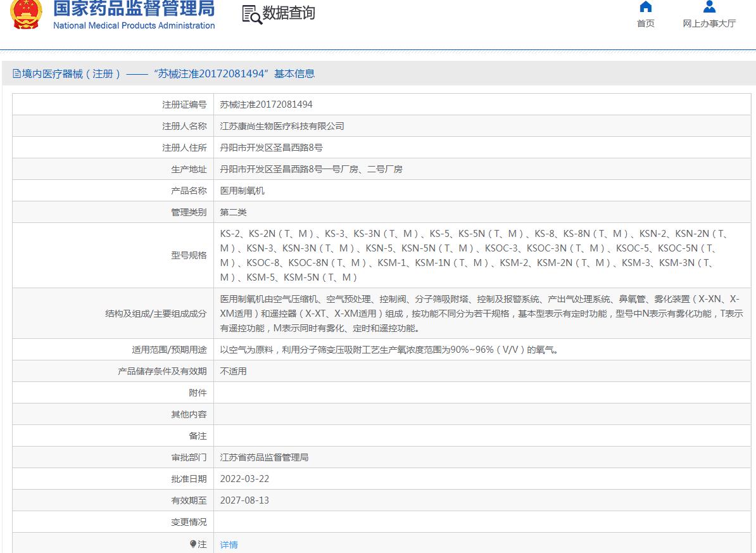The image size is (756, 553).
Task: Click the document icon before 境内医疗器械
Action: [x=16, y=74]
